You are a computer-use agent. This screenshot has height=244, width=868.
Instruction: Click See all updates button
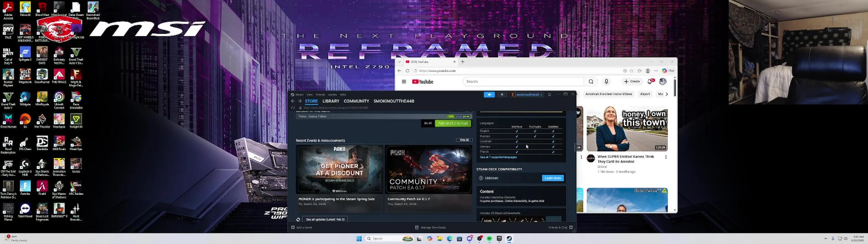325,219
